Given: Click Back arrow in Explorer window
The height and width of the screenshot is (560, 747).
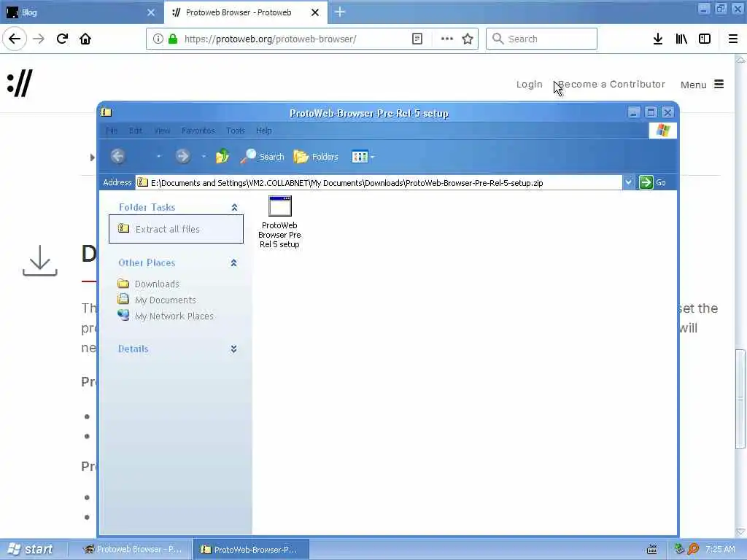Looking at the screenshot, I should (117, 156).
